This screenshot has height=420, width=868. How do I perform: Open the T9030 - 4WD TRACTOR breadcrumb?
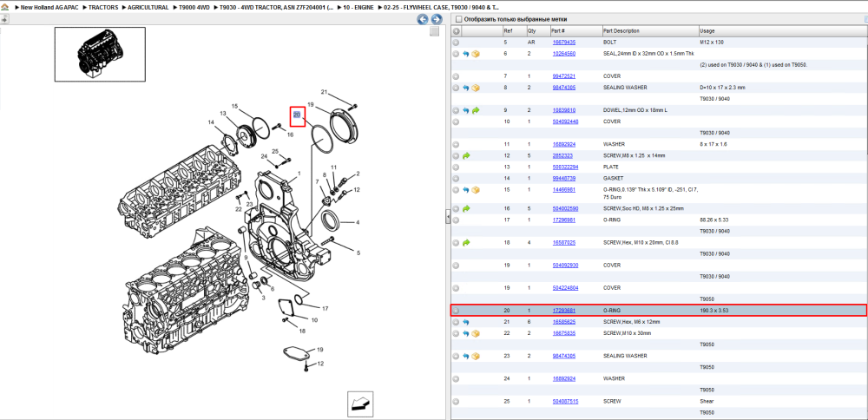(x=276, y=8)
